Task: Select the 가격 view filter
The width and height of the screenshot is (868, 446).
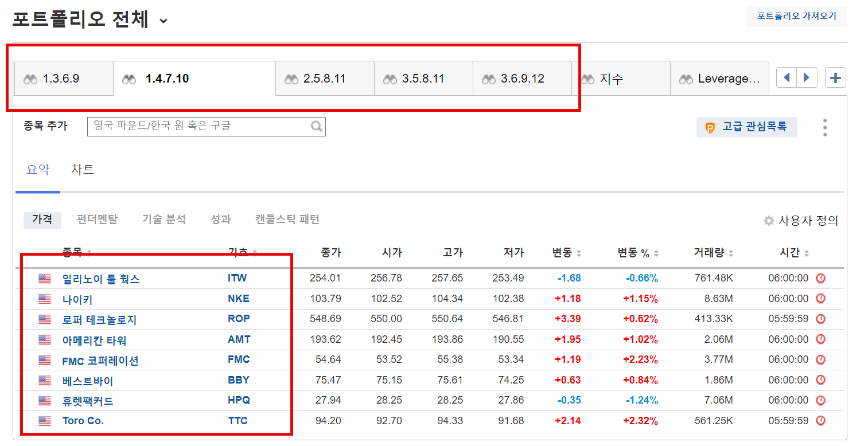Action: point(42,220)
